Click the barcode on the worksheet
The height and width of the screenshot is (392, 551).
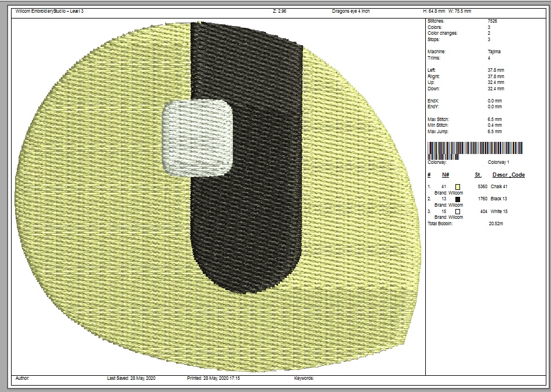click(x=475, y=151)
